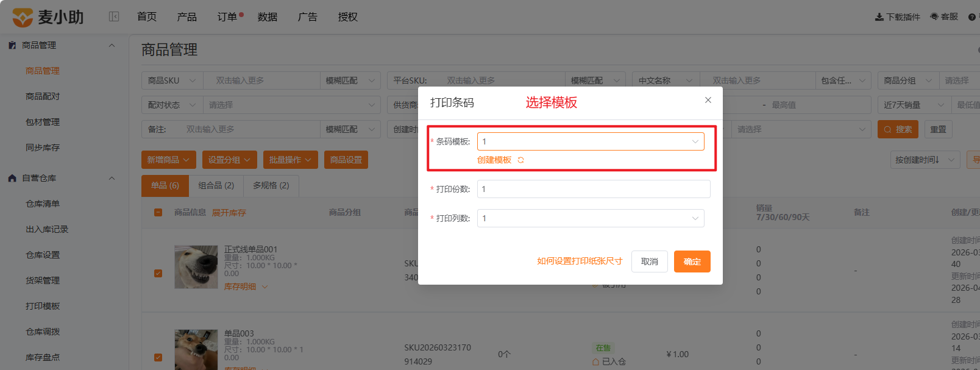Open the 商品分组 filter dropdown
980x370 pixels.
coord(907,80)
